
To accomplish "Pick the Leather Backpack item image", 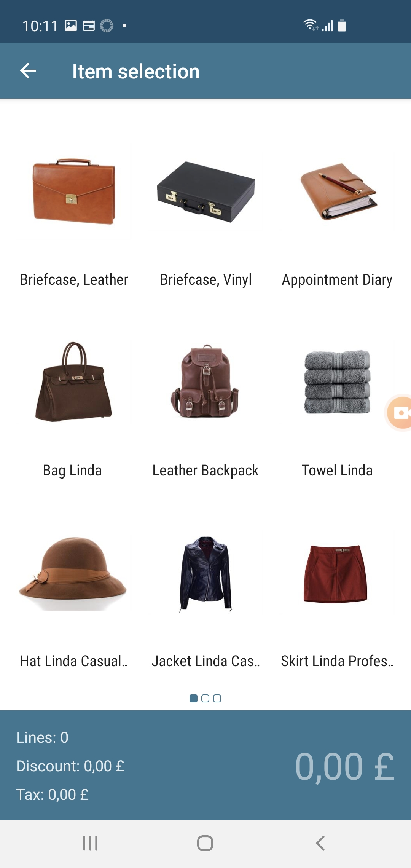I will point(205,381).
